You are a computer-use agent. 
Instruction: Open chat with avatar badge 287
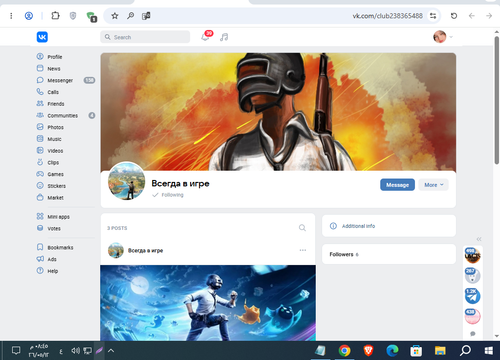(473, 275)
